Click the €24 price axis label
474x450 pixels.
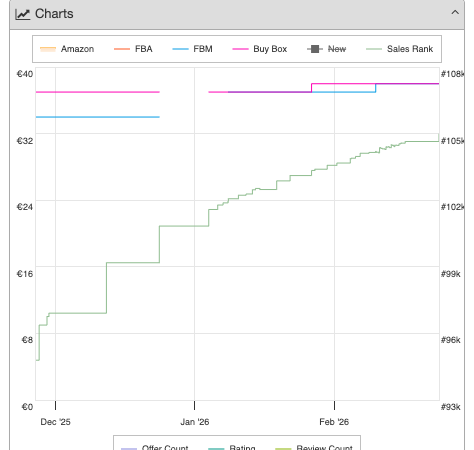point(25,207)
